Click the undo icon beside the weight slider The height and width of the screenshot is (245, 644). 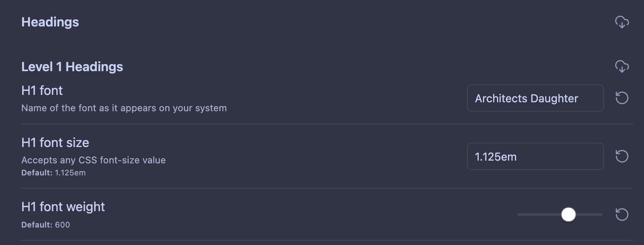[x=622, y=214]
